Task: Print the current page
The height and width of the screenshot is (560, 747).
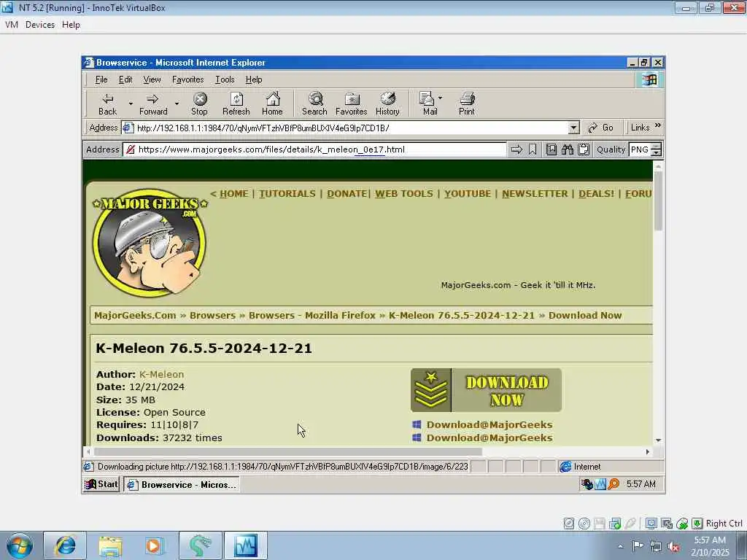Action: pyautogui.click(x=467, y=104)
